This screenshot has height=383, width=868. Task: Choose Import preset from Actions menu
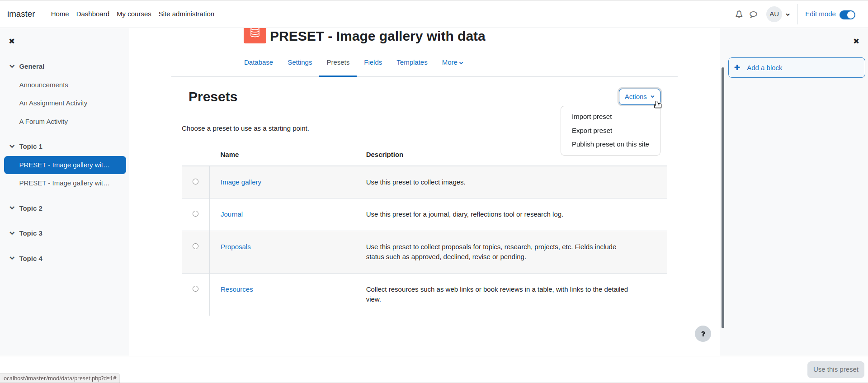(x=591, y=117)
